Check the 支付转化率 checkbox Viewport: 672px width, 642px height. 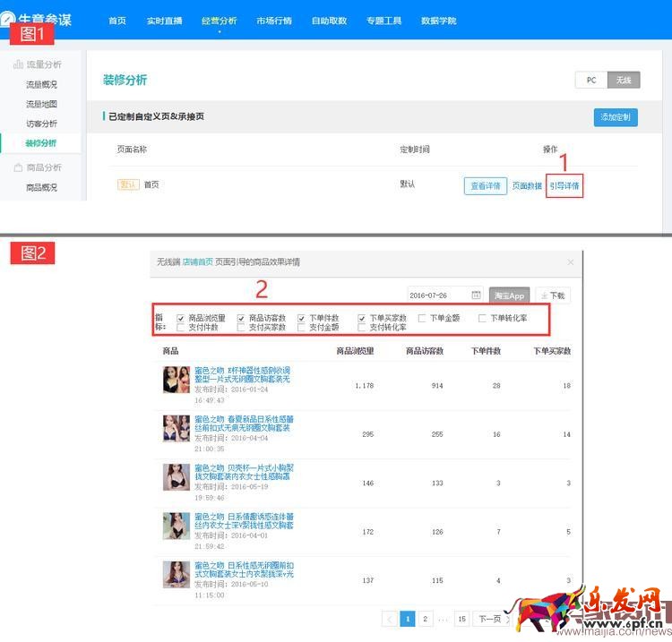click(362, 327)
